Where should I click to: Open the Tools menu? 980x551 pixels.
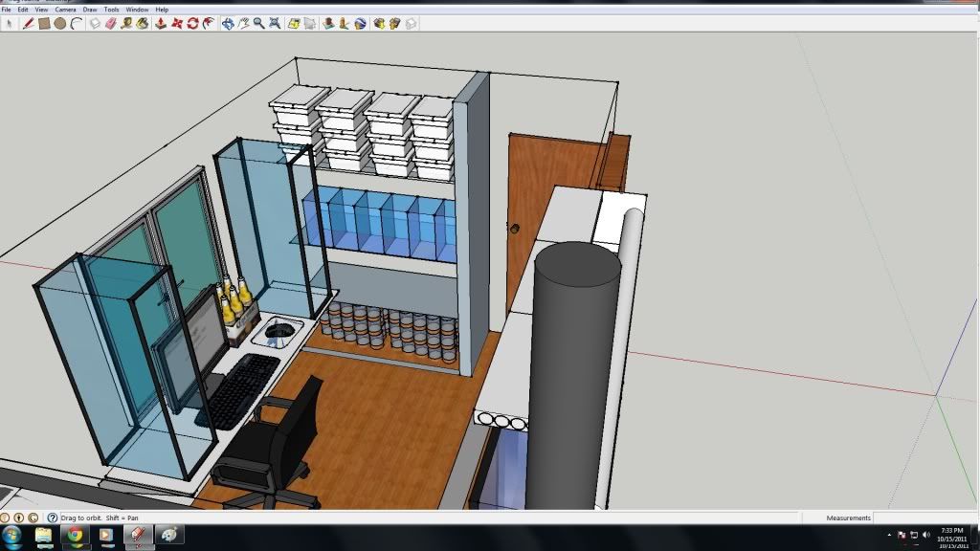click(x=111, y=10)
